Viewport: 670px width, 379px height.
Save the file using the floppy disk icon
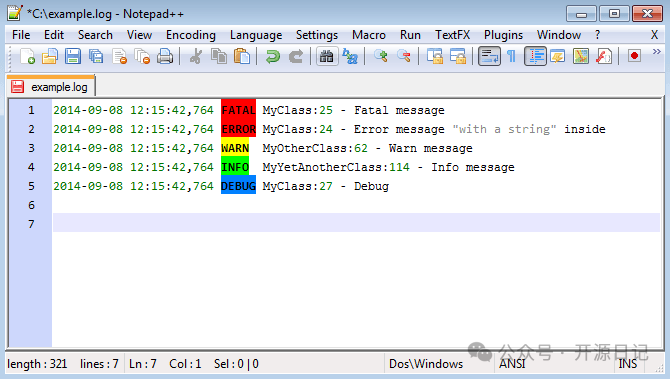73,56
